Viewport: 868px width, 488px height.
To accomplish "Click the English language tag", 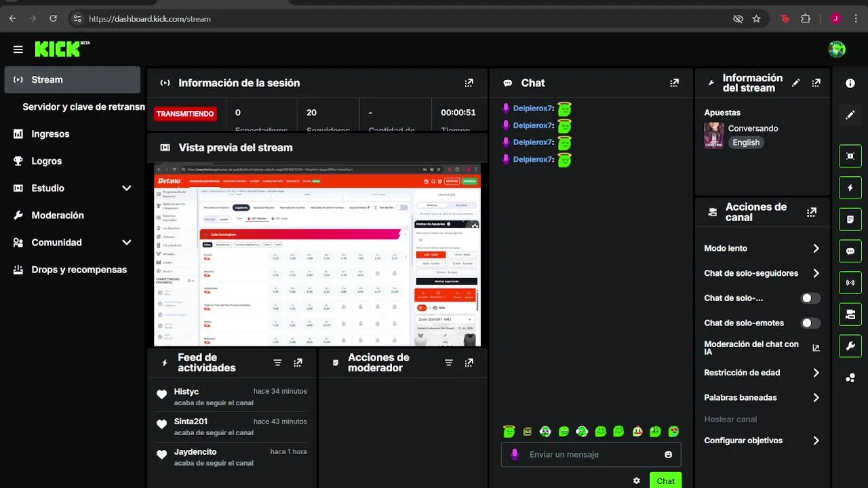I will (x=746, y=142).
